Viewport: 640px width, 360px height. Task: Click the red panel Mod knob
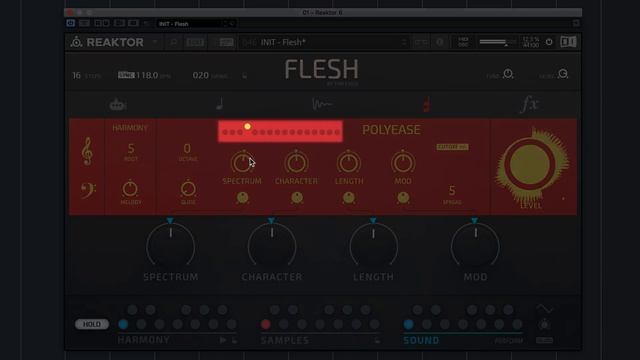pos(403,162)
